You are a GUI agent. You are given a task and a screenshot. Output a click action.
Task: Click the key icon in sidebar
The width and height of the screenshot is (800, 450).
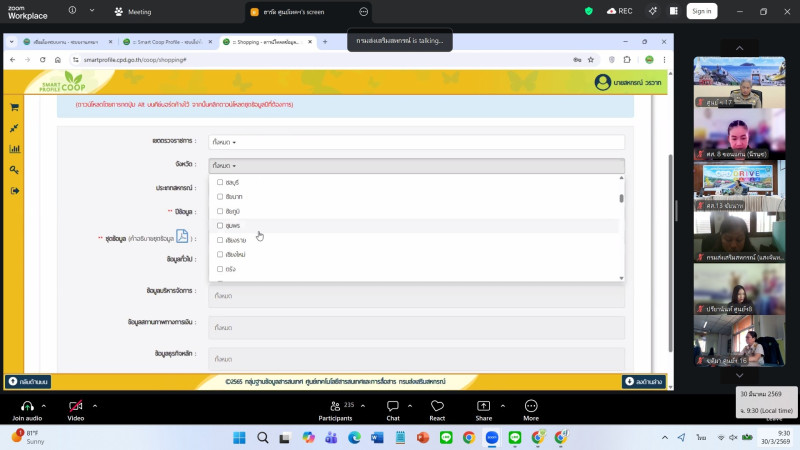(14, 170)
